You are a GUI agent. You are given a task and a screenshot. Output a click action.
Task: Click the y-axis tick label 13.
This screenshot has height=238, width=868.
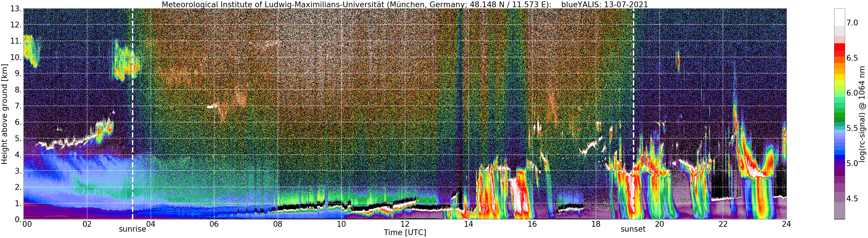click(16, 9)
